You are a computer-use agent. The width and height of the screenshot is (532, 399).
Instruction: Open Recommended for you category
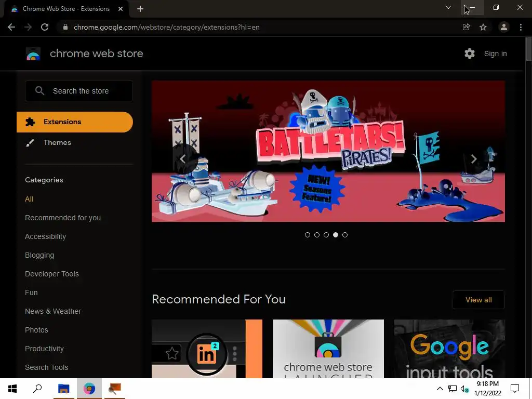point(63,218)
